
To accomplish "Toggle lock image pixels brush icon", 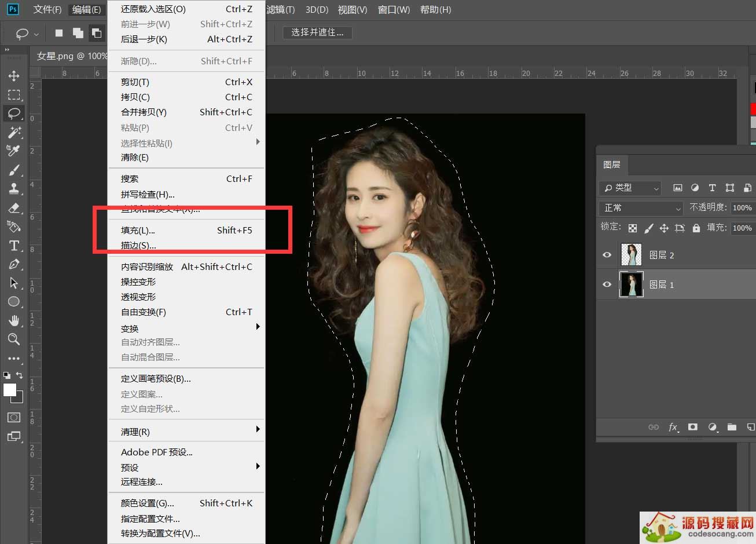I will tap(649, 228).
